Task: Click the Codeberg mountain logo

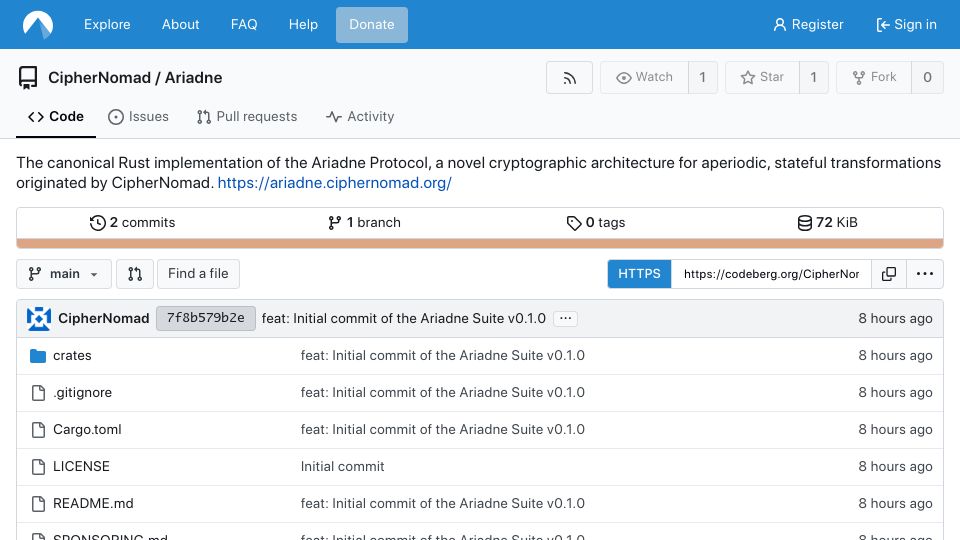Action: (x=38, y=24)
